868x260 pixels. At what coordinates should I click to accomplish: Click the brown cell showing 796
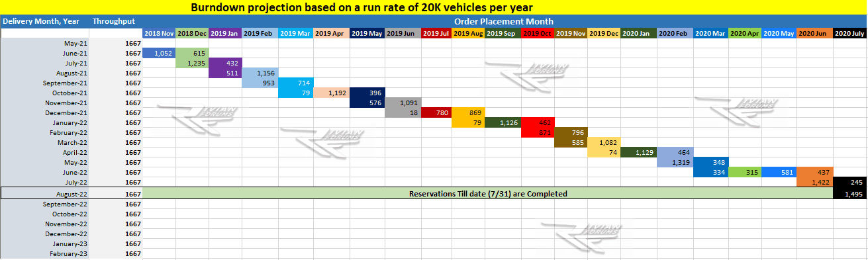click(x=571, y=132)
